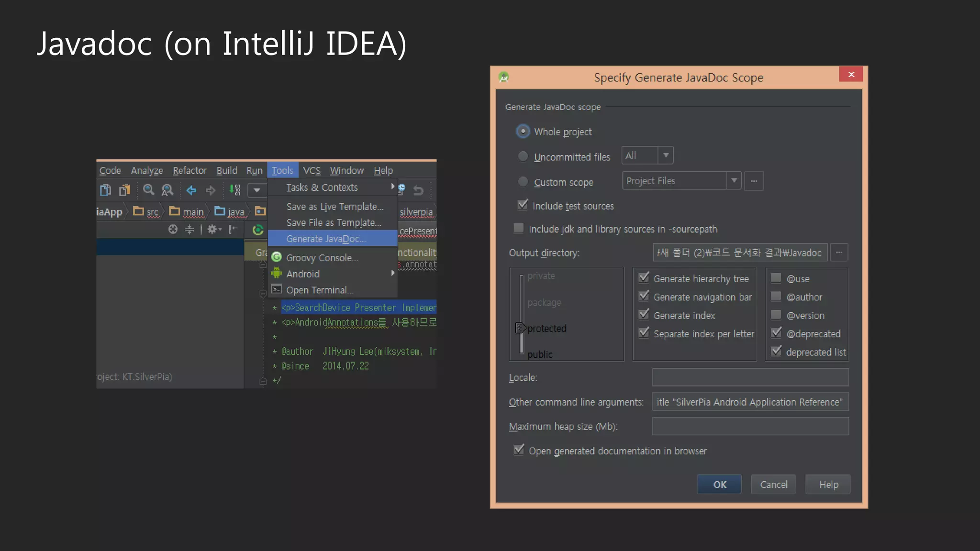Viewport: 980px width, 551px height.
Task: Enable Include jdk and library sources
Action: 519,228
